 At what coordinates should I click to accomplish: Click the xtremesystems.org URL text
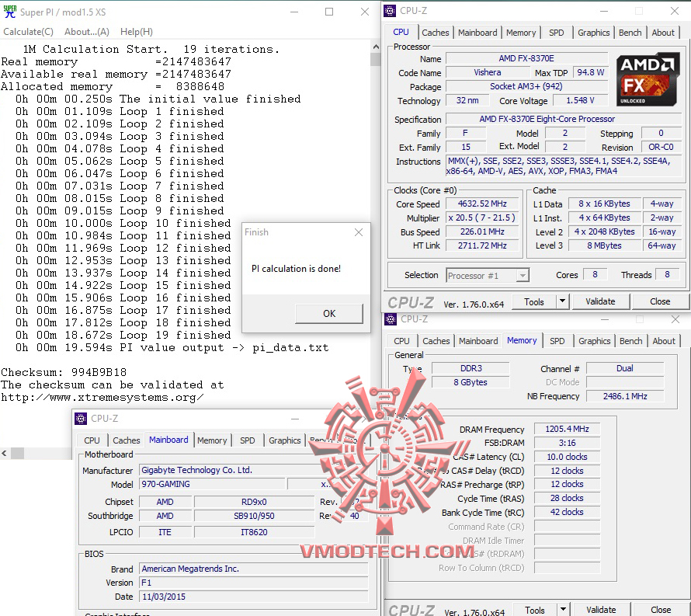coord(102,398)
